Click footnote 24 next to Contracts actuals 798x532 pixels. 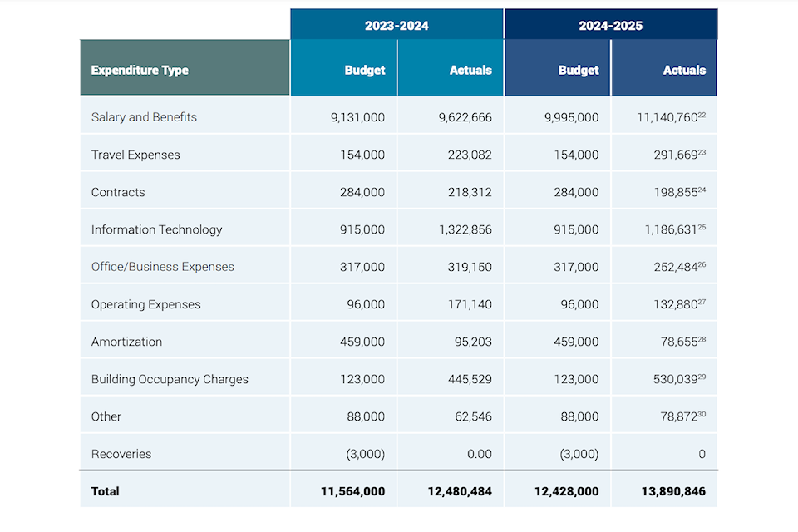point(702,190)
